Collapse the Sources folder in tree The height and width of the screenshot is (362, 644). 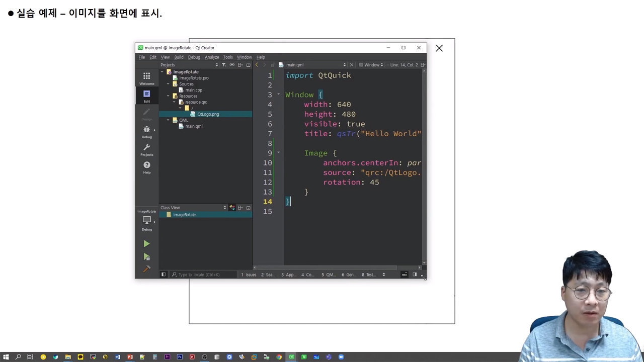(x=169, y=84)
